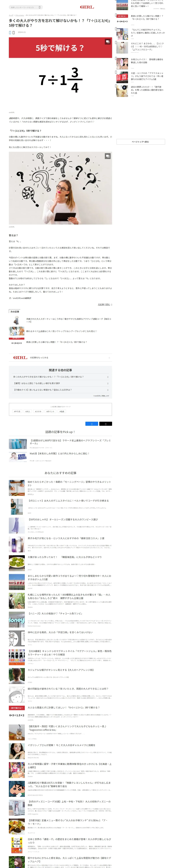The width and height of the screenshot is (174, 868).
Task: Open sidebar article 上下ユニクロコーデ
Action: click(147, 46)
